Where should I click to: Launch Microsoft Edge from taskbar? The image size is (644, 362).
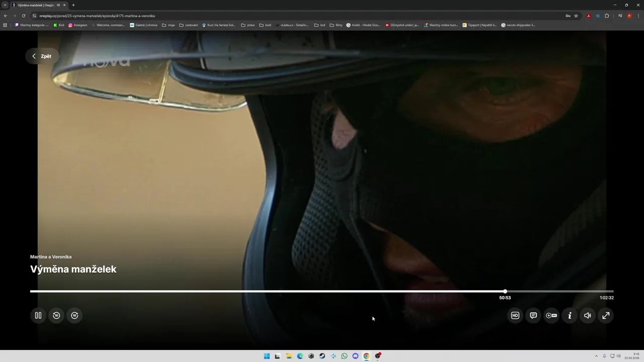tap(300, 356)
